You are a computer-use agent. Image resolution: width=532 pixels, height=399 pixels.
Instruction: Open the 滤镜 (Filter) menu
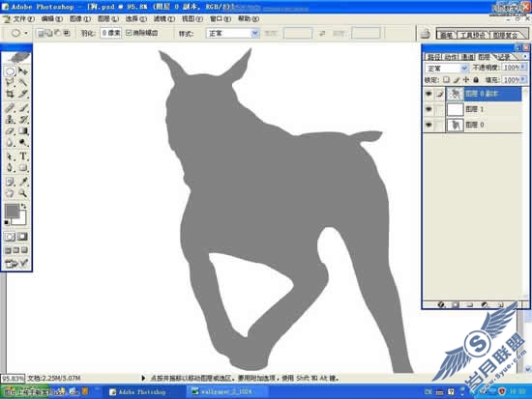pos(164,19)
